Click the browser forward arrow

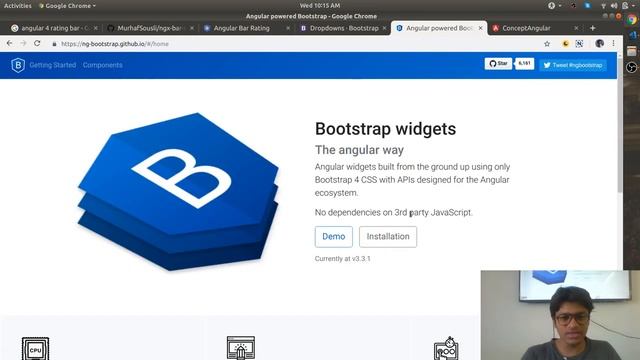(23, 43)
